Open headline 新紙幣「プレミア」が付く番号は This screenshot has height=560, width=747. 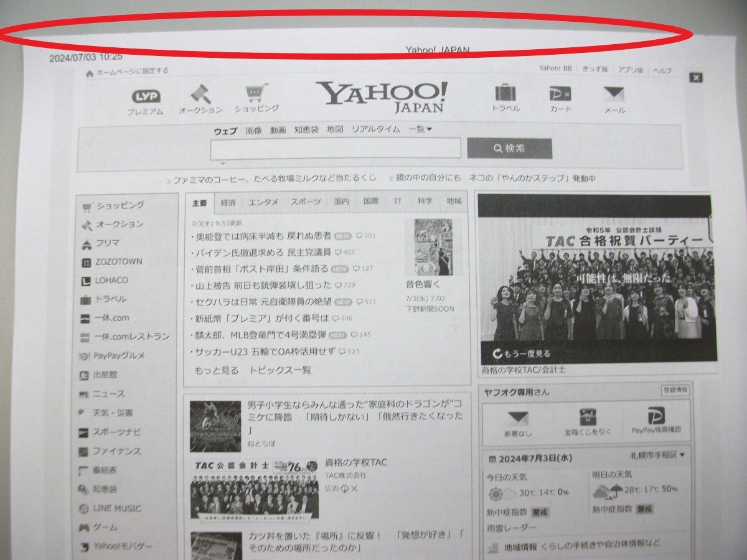[262, 319]
